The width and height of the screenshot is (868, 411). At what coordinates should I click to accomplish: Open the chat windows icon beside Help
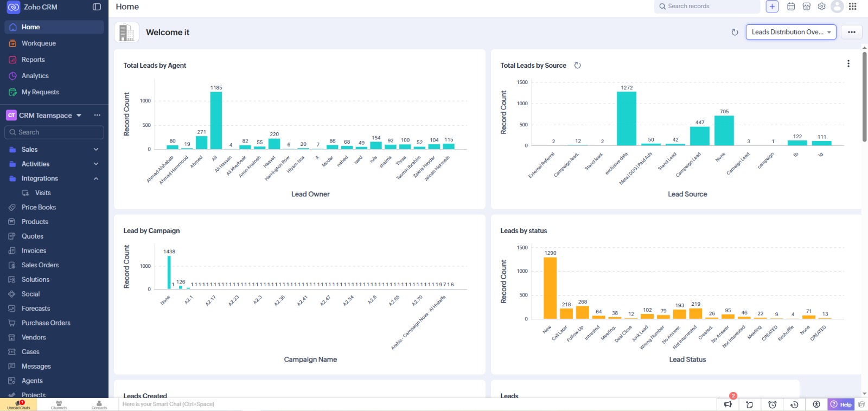coord(861,404)
